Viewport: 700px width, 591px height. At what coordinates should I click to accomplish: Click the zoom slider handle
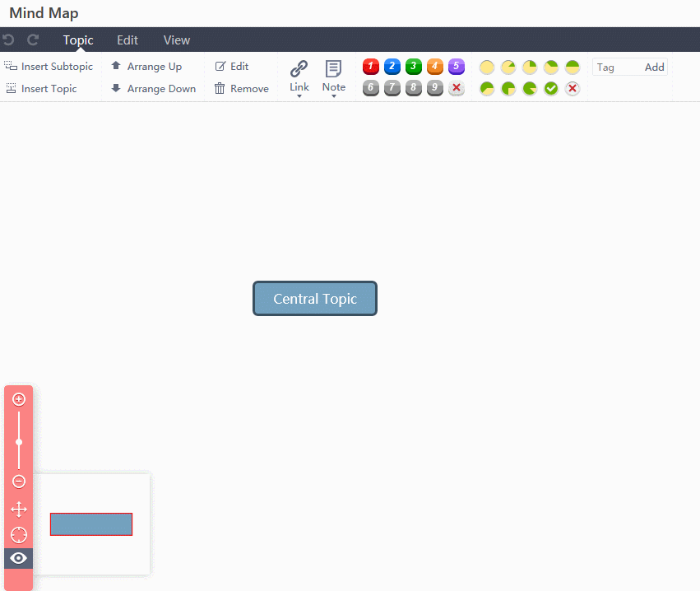pyautogui.click(x=19, y=442)
